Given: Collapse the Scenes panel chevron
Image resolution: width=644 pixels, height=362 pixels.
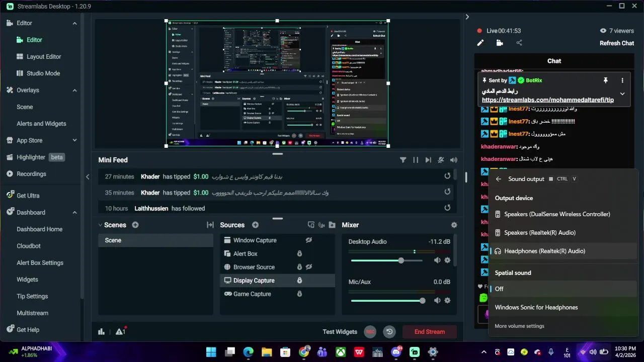Looking at the screenshot, I should tap(101, 225).
